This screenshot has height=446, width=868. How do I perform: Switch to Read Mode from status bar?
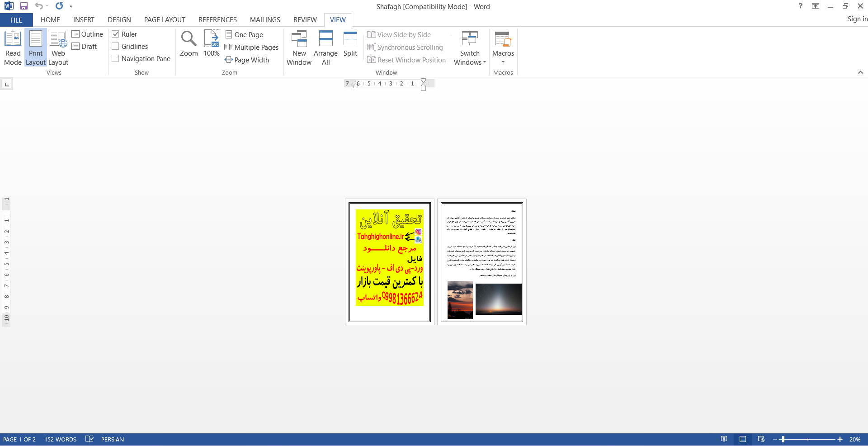click(x=724, y=439)
